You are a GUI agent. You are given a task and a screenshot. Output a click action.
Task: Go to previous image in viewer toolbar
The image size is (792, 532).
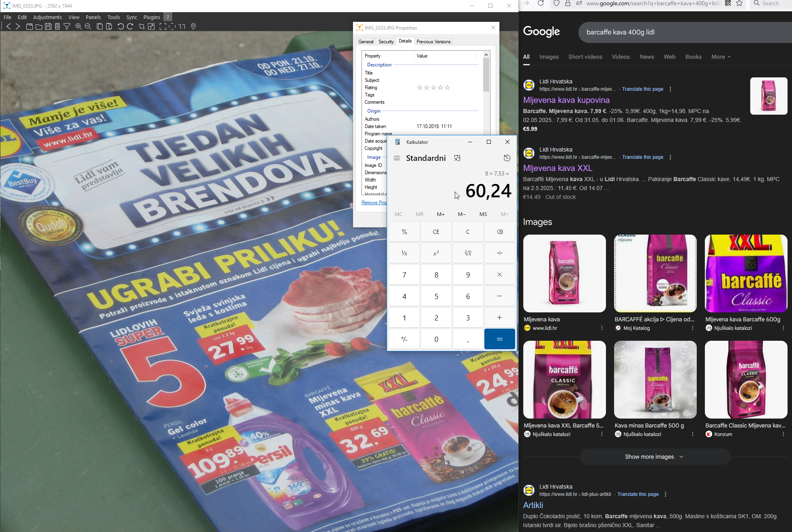tap(9, 26)
